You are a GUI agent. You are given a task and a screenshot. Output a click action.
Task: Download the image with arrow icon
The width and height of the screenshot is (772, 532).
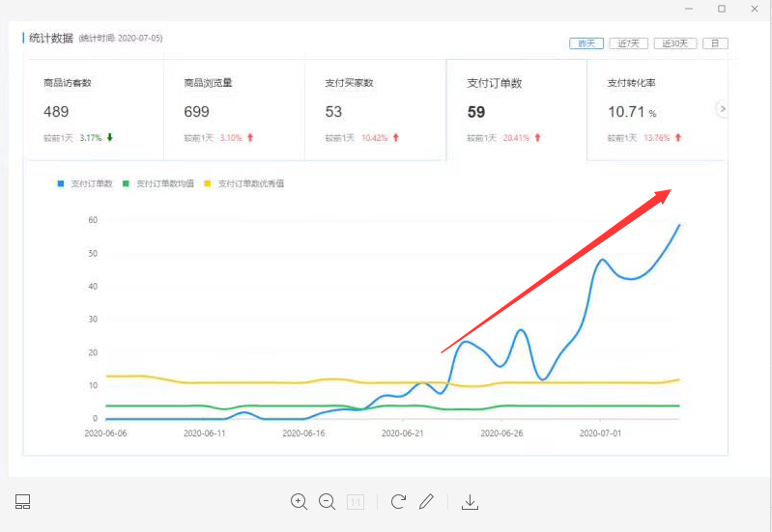[470, 502]
